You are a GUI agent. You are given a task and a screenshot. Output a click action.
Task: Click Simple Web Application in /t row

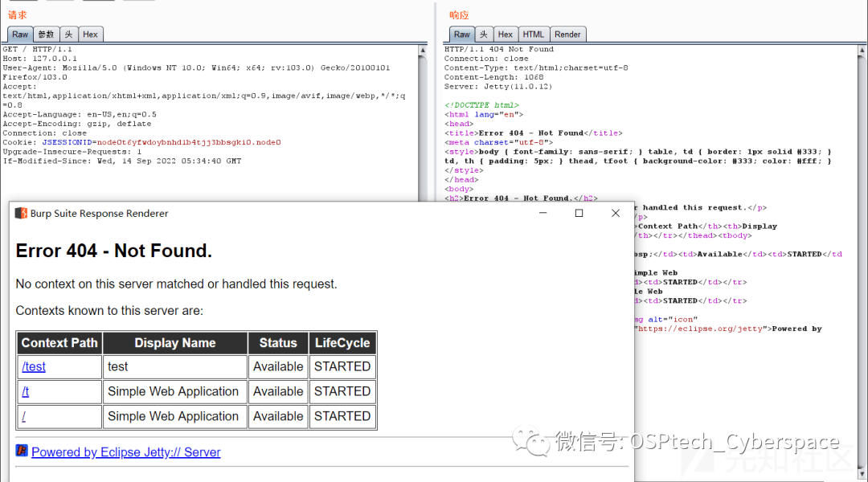point(174,392)
